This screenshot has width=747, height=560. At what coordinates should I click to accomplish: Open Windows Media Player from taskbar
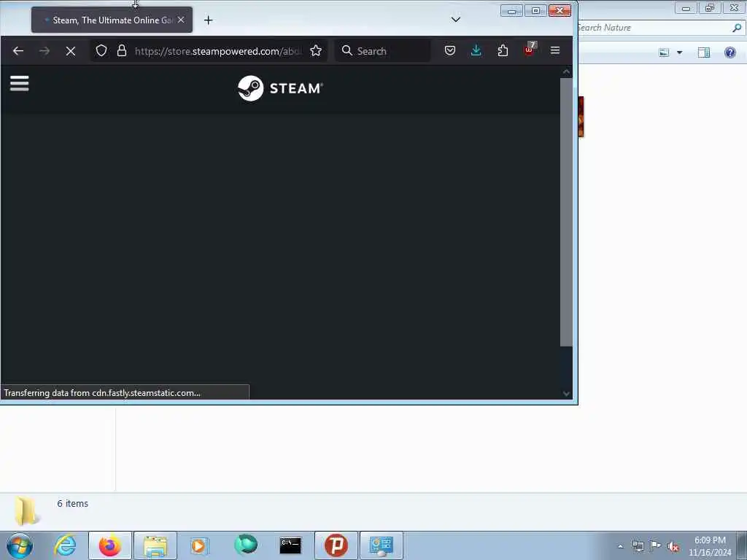[200, 545]
